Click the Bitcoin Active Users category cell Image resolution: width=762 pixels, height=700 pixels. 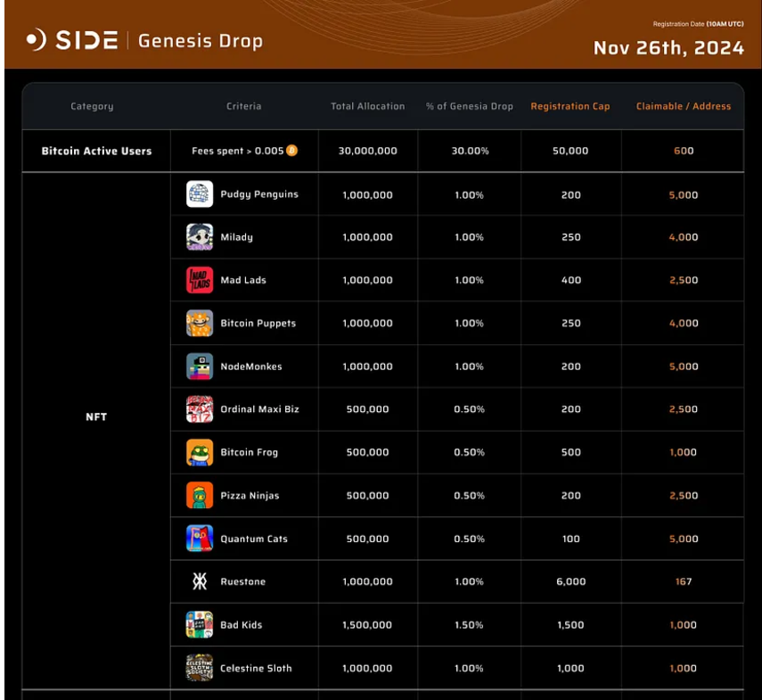pos(96,151)
